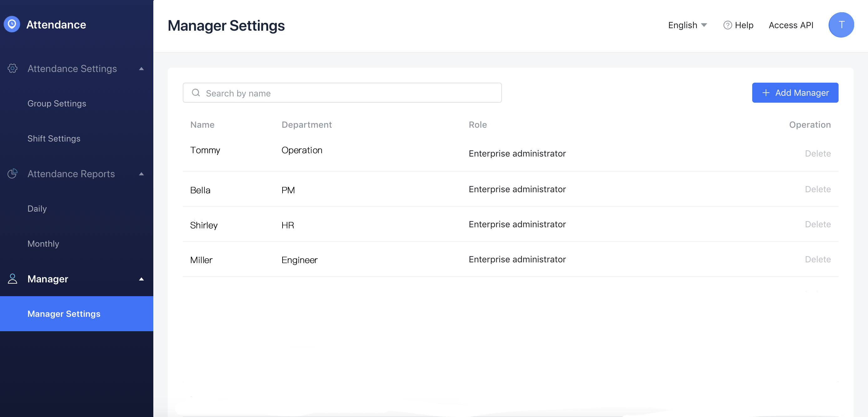Screen dimensions: 868x417
Task: Click the Help question mark icon
Action: 728,25
